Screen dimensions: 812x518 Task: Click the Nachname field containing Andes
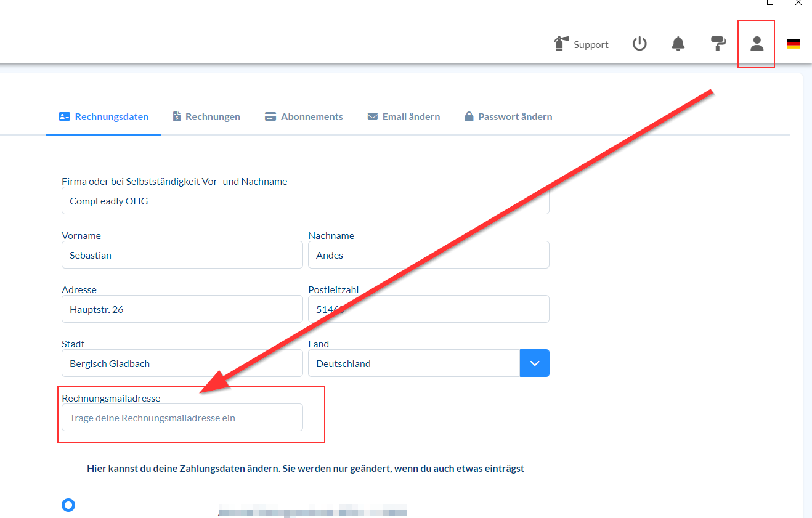[428, 255]
